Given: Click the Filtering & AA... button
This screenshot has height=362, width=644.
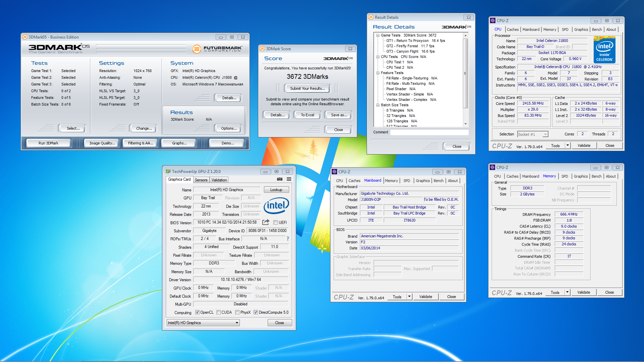Looking at the screenshot, I should click(141, 143).
